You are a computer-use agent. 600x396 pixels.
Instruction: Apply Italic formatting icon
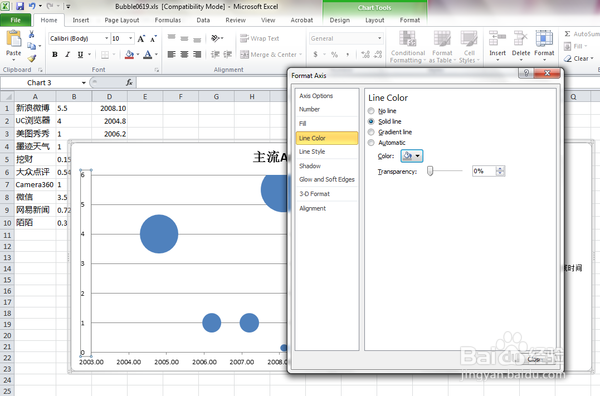click(x=67, y=54)
